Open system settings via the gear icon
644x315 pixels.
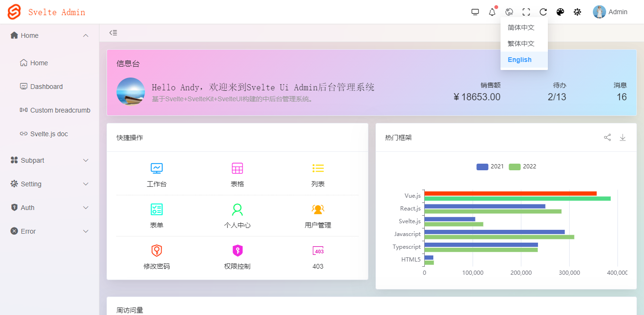click(x=577, y=12)
